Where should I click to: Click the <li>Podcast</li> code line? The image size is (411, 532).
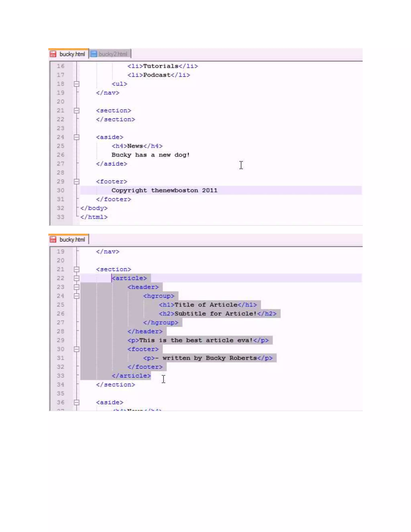[x=159, y=75]
